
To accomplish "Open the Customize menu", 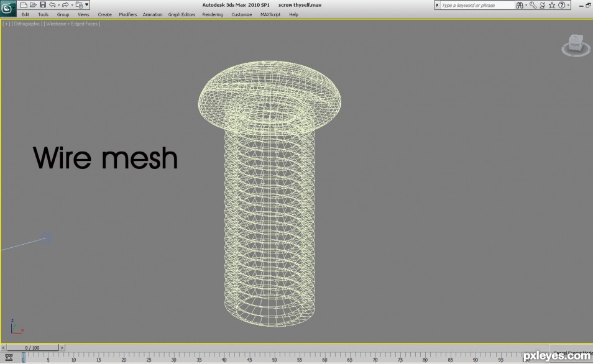I will click(x=241, y=14).
